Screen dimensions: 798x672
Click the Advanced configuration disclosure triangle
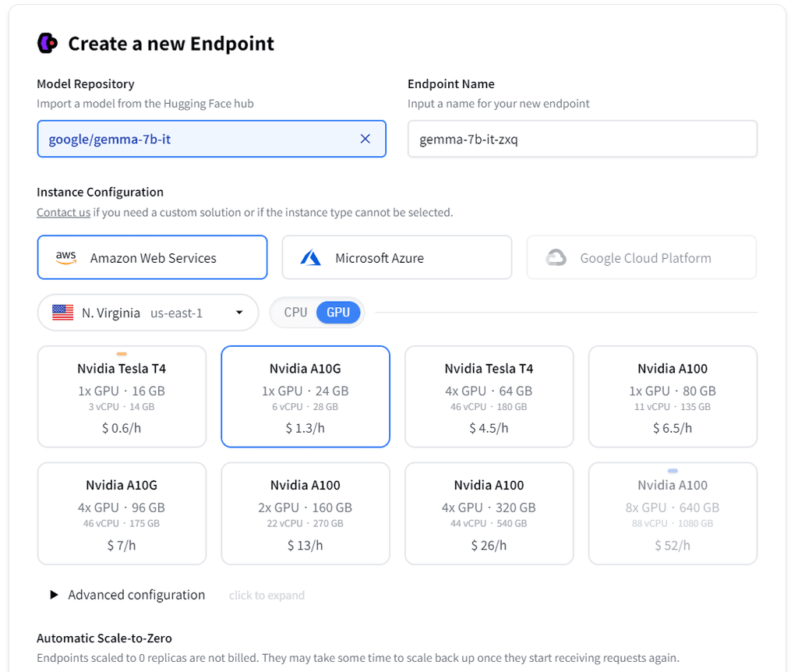[55, 594]
